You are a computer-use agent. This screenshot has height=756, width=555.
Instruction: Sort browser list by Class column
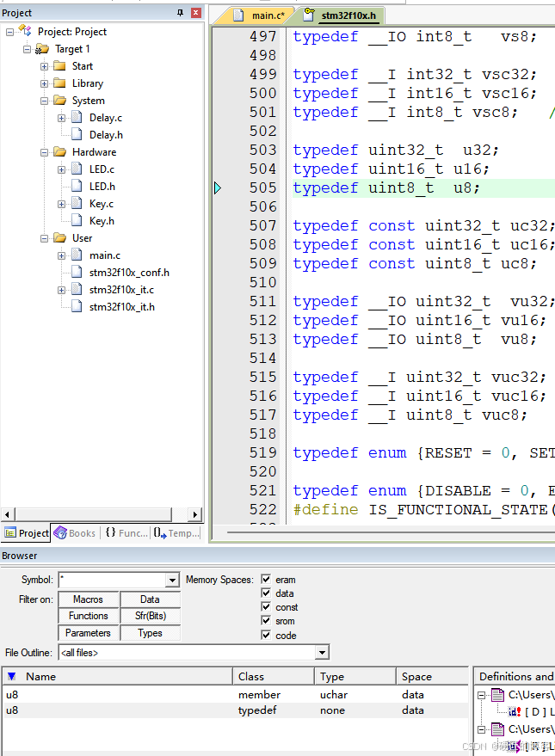pos(274,677)
